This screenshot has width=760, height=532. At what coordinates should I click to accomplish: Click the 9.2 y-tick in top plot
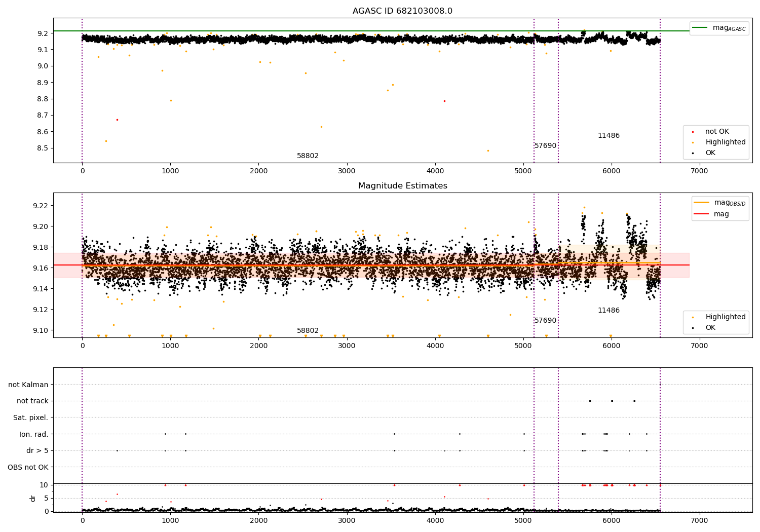click(43, 33)
